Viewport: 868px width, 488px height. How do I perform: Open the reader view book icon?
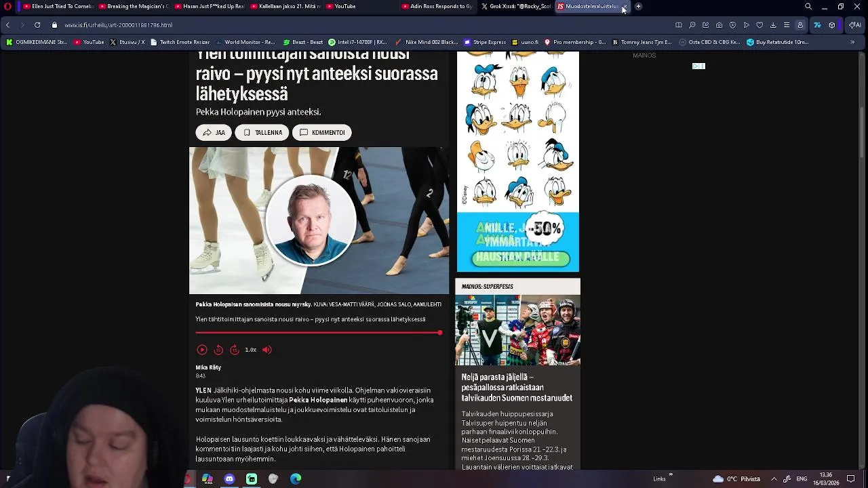click(x=678, y=25)
